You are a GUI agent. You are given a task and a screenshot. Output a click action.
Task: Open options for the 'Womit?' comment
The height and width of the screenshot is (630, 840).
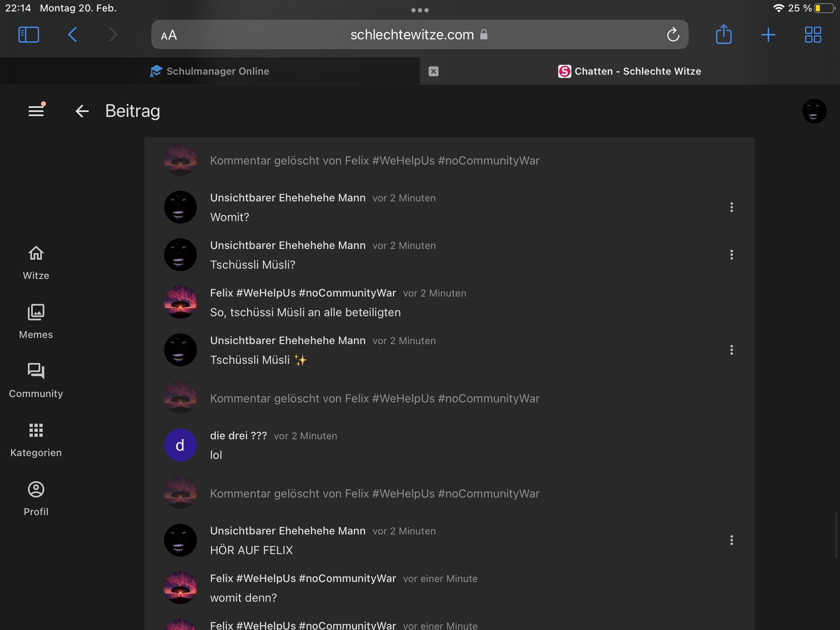coord(731,207)
